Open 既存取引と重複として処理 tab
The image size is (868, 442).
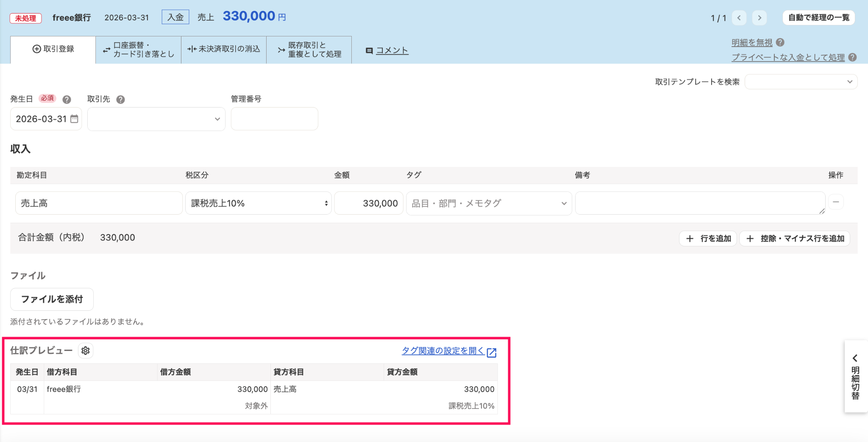click(x=309, y=50)
